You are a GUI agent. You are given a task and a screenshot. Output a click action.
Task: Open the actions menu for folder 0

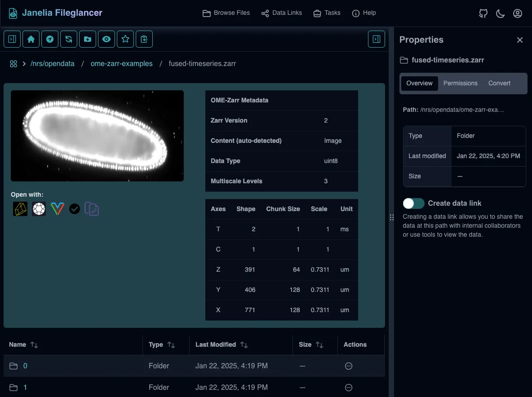click(349, 366)
